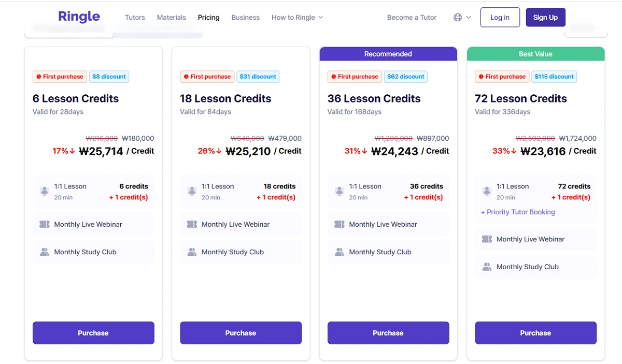Click the $115 discount badge
The image size is (622, 364).
tap(554, 77)
